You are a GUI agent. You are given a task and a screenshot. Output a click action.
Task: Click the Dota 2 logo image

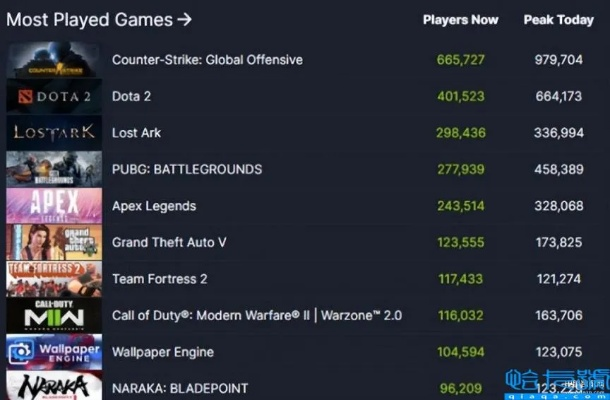pos(54,96)
